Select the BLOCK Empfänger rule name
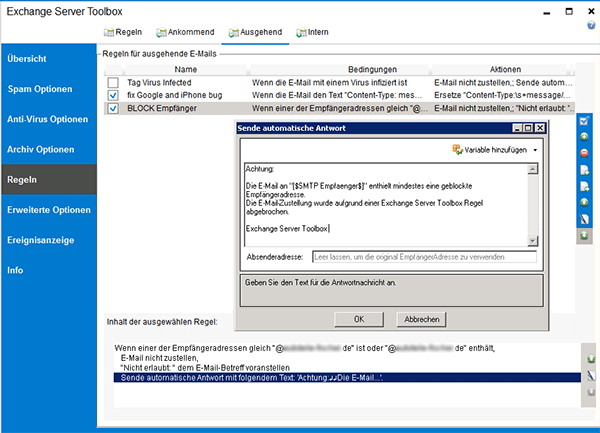 coord(162,108)
